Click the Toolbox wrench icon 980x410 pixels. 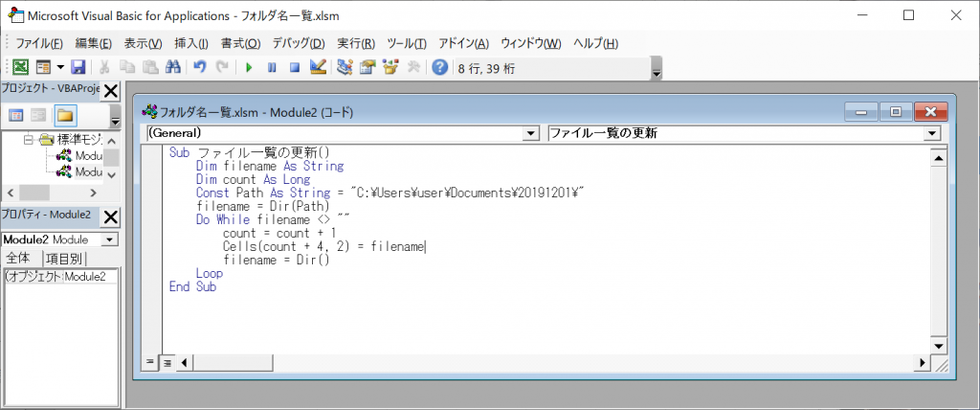coord(413,68)
